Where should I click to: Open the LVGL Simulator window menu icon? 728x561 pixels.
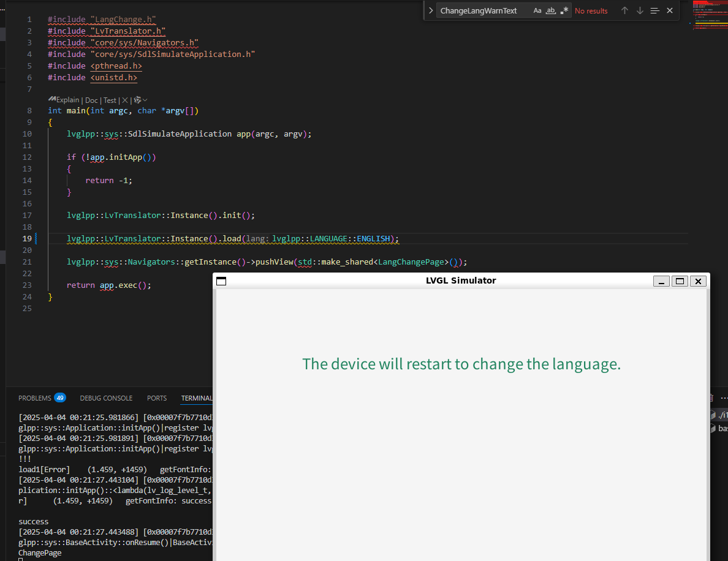[x=221, y=281]
